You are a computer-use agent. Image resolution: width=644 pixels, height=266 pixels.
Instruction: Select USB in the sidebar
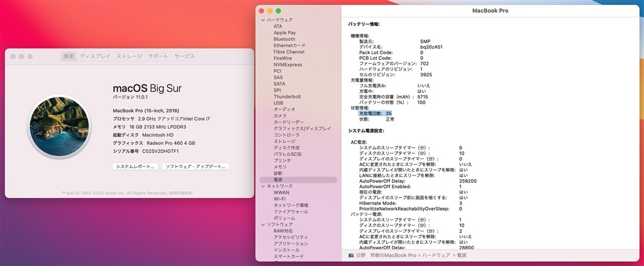pyautogui.click(x=279, y=103)
